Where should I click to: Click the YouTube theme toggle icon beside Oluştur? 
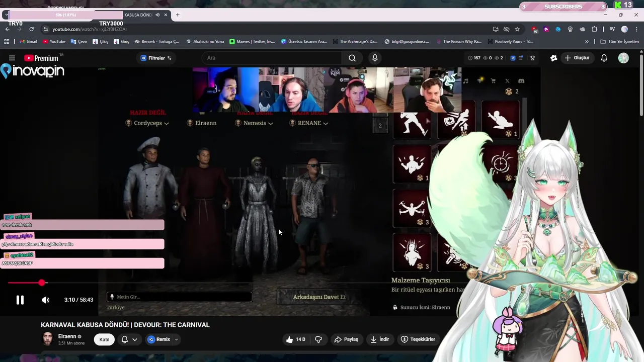coord(554,58)
